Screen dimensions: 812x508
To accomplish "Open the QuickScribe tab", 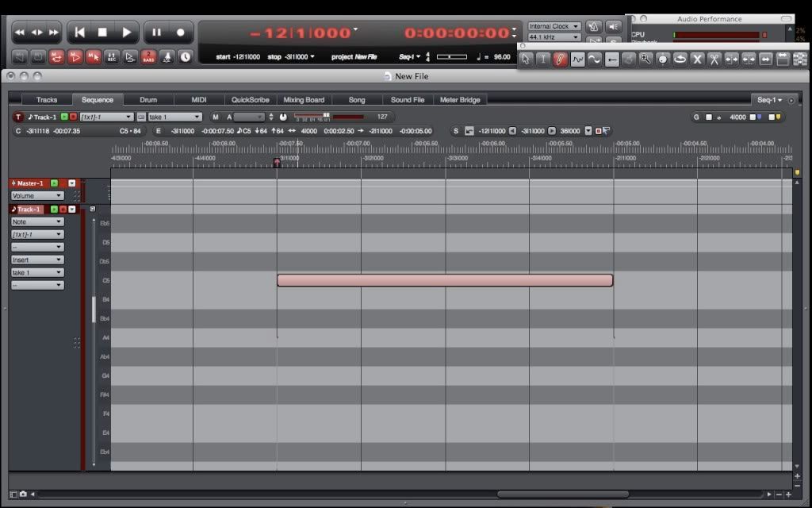I will [250, 99].
